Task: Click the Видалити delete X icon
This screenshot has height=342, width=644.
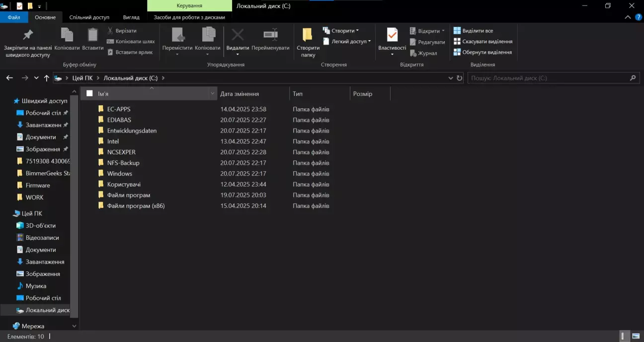Action: pos(238,35)
